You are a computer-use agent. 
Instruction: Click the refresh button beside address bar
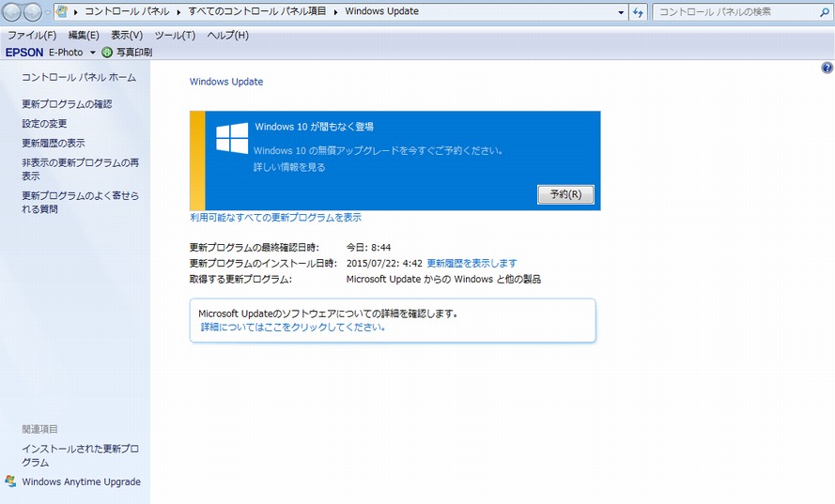click(639, 12)
